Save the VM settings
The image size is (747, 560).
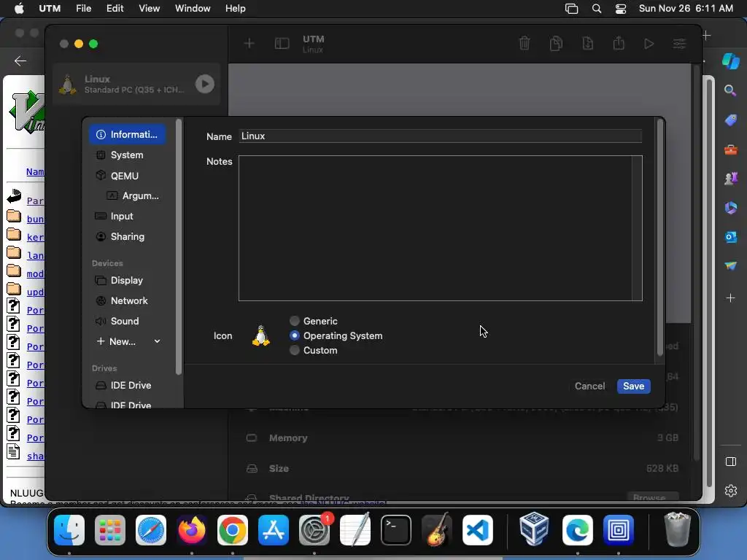click(634, 386)
